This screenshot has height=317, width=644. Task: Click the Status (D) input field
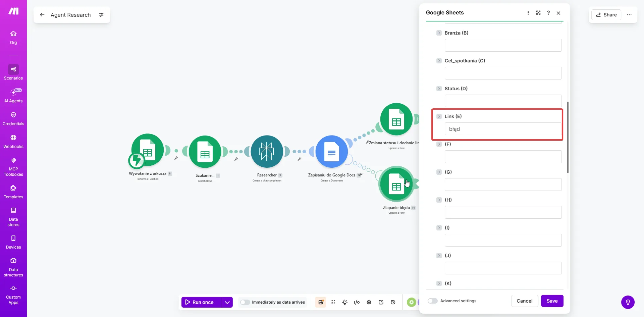(503, 101)
